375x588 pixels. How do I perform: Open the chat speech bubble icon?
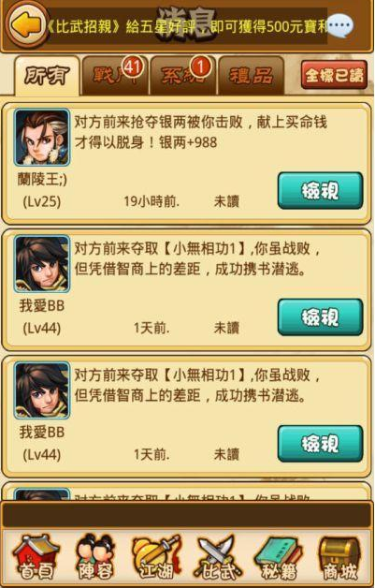[340, 25]
